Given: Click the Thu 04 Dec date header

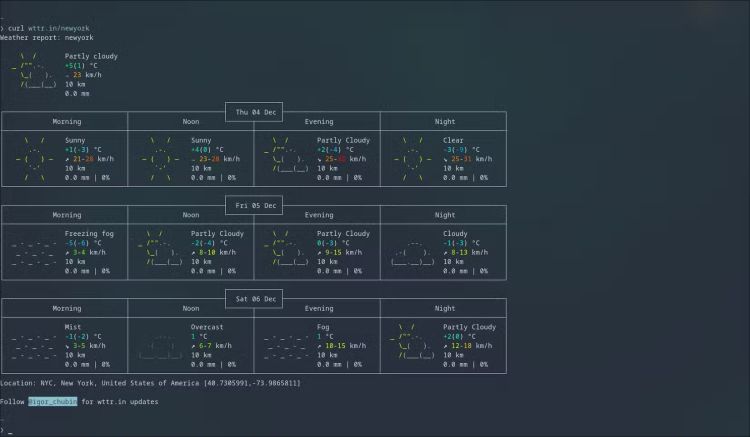Looking at the screenshot, I should pos(255,112).
